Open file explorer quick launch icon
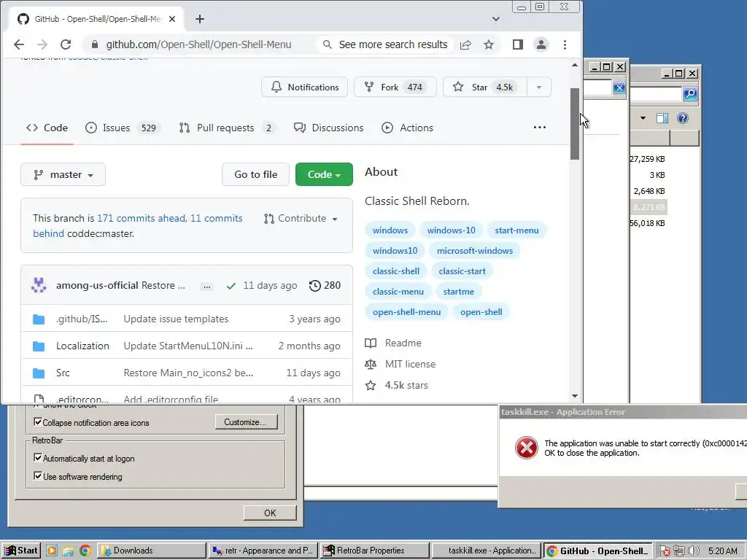Image resolution: width=747 pixels, height=560 pixels. [69, 551]
